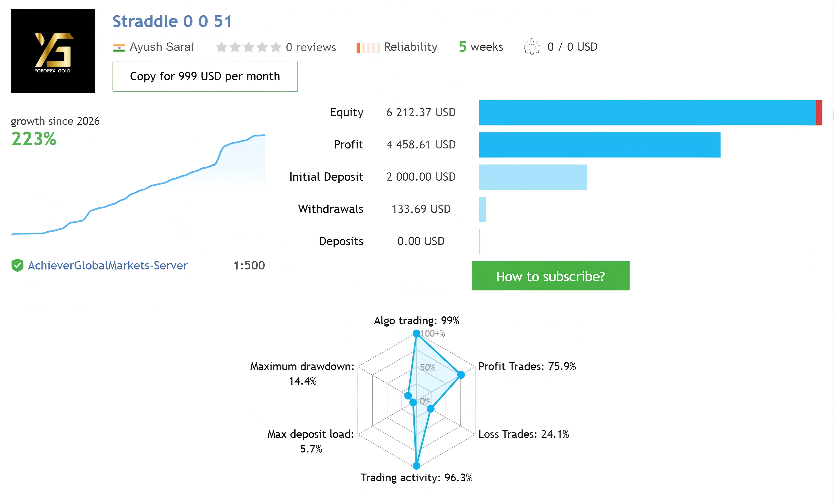Open author Ayush Saraf's profile
Viewport: 834px width, 504px height.
click(162, 47)
